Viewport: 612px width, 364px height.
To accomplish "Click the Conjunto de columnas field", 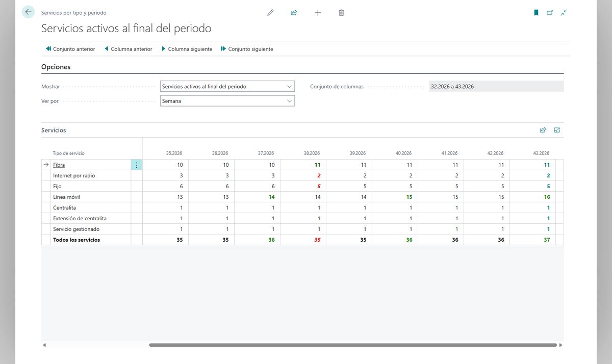I will click(x=496, y=87).
